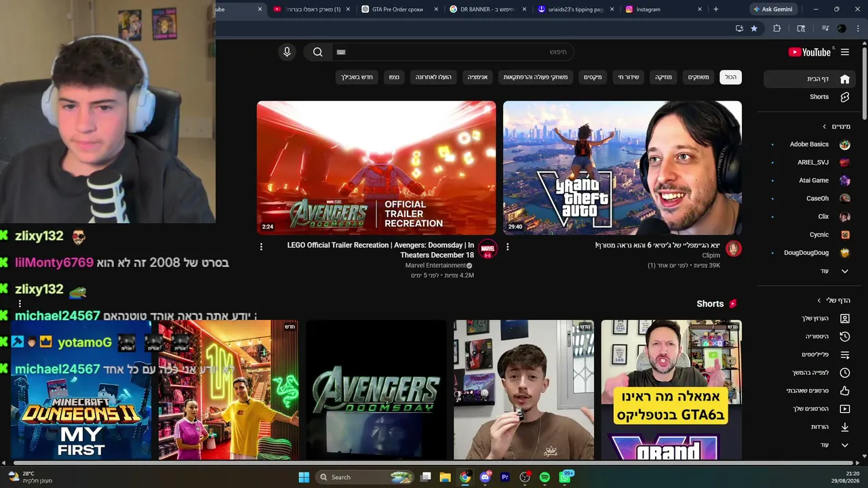Image resolution: width=868 pixels, height=488 pixels.
Task: Expand more subscriptions (עוד) under Clix list
Action: (x=808, y=271)
